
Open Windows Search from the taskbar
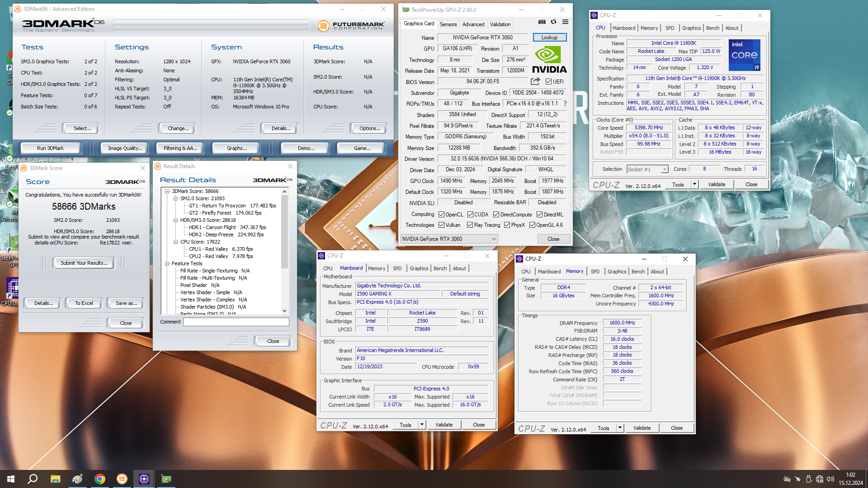pyautogui.click(x=33, y=479)
